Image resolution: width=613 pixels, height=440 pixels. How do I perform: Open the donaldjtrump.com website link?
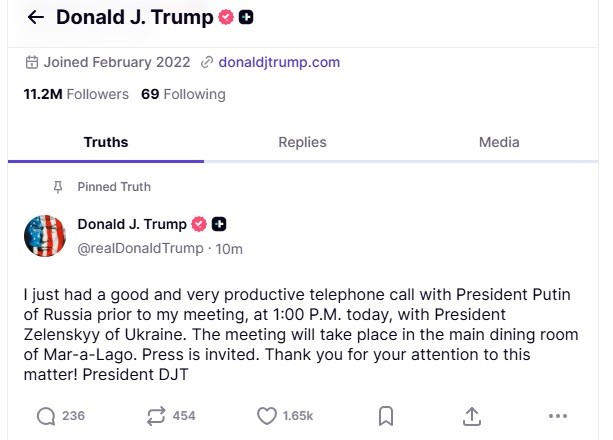(x=279, y=62)
